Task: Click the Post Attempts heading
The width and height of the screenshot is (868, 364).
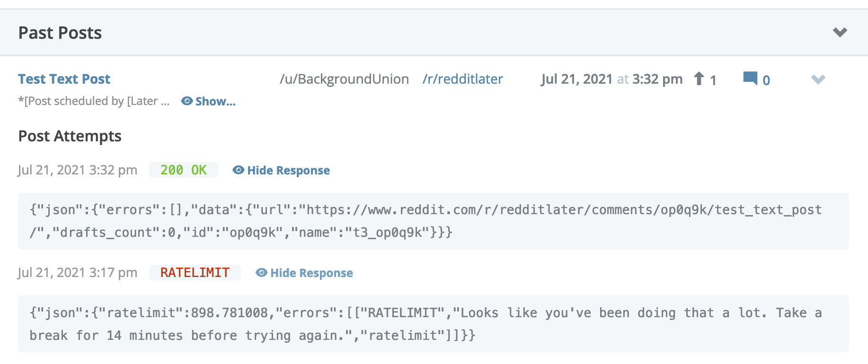Action: tap(70, 136)
